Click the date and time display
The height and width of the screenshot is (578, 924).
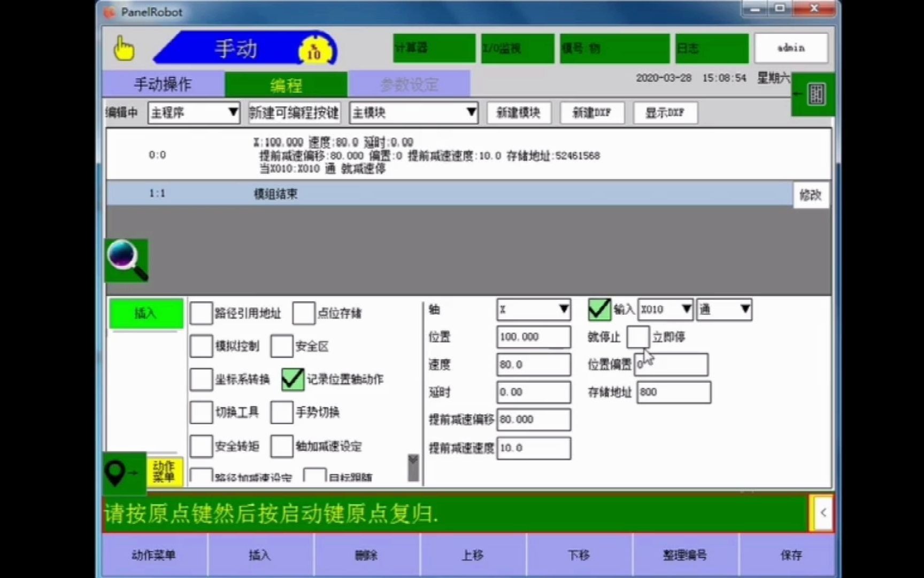coord(713,78)
